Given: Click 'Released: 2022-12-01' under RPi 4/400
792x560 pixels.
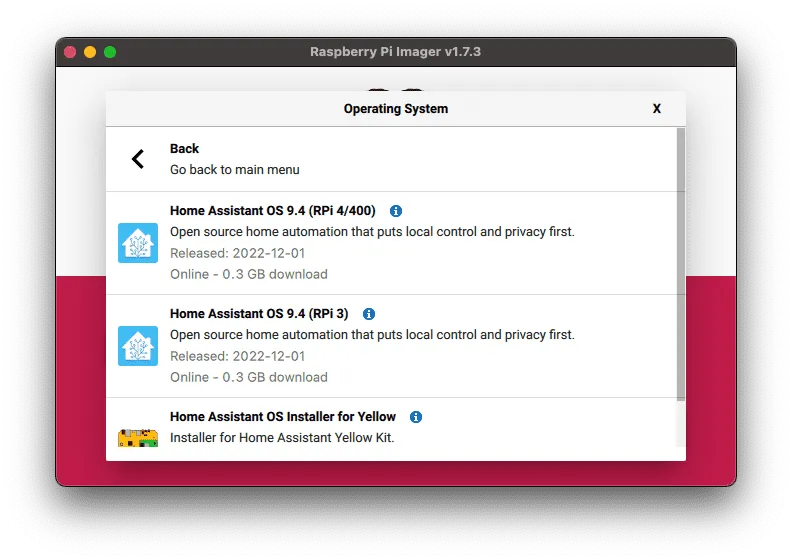Looking at the screenshot, I should (237, 253).
